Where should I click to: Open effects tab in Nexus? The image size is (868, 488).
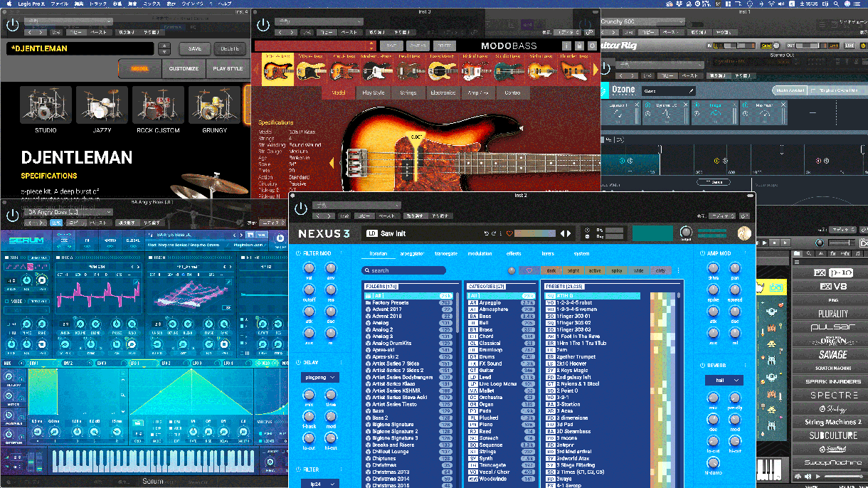pyautogui.click(x=513, y=253)
